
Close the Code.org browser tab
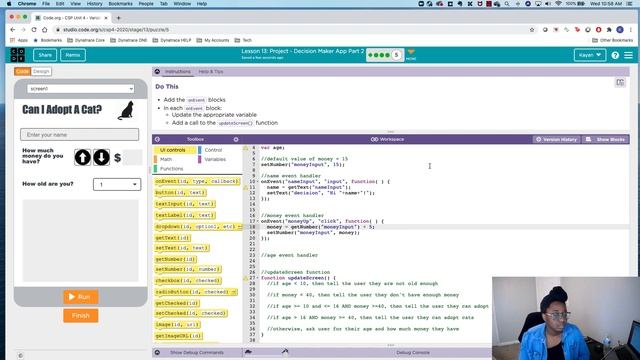coord(106,18)
